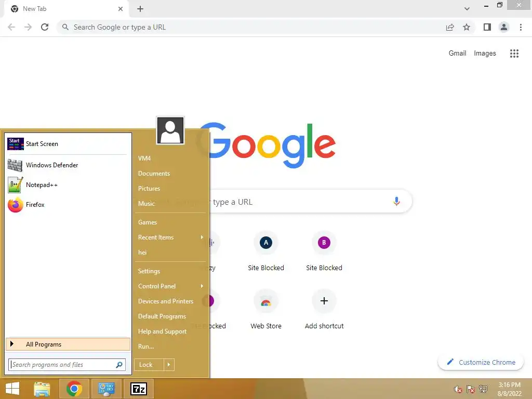Click the Chrome address bar
Screen dimensions: 532x399
point(251,27)
